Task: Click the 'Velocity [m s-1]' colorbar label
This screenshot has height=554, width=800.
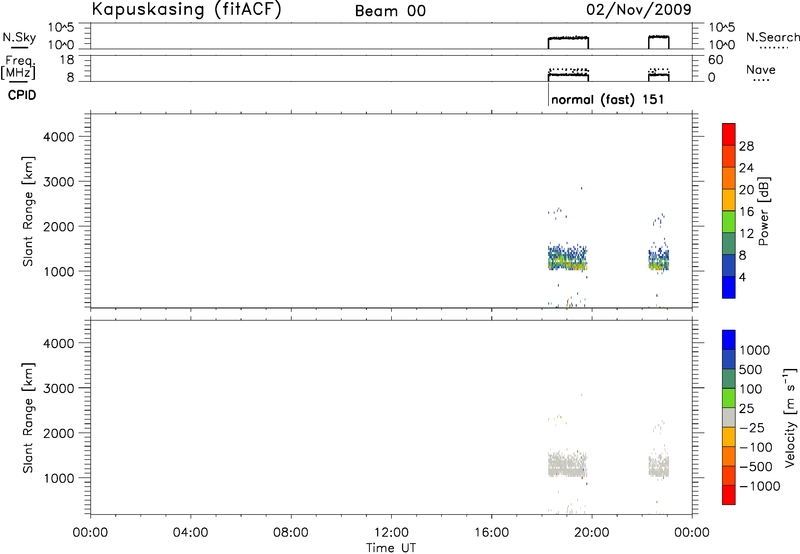Action: [x=790, y=417]
